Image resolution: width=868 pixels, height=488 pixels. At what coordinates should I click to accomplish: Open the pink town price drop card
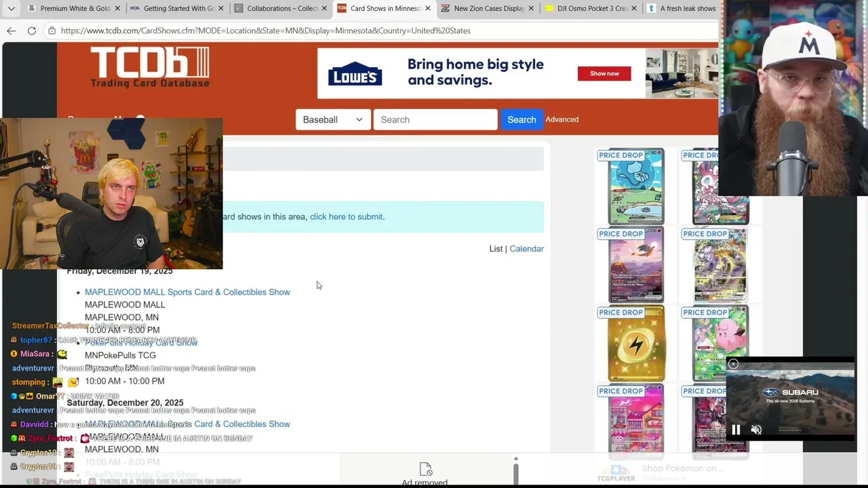(x=635, y=422)
